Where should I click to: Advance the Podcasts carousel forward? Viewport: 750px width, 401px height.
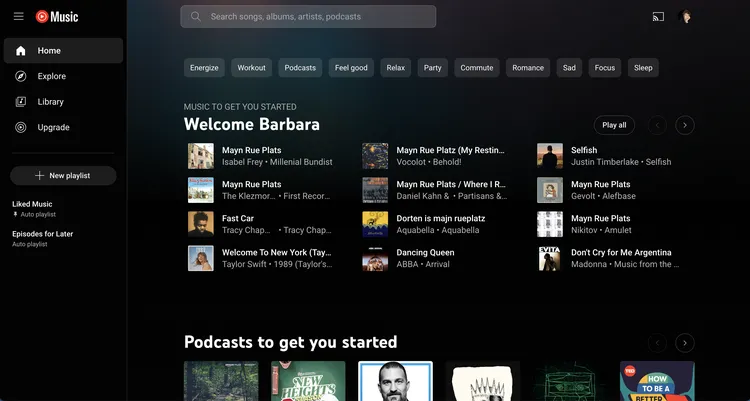(685, 343)
